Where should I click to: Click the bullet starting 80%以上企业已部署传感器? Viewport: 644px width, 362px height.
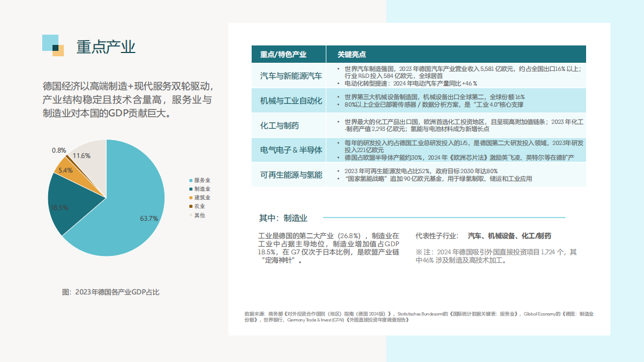click(x=433, y=104)
